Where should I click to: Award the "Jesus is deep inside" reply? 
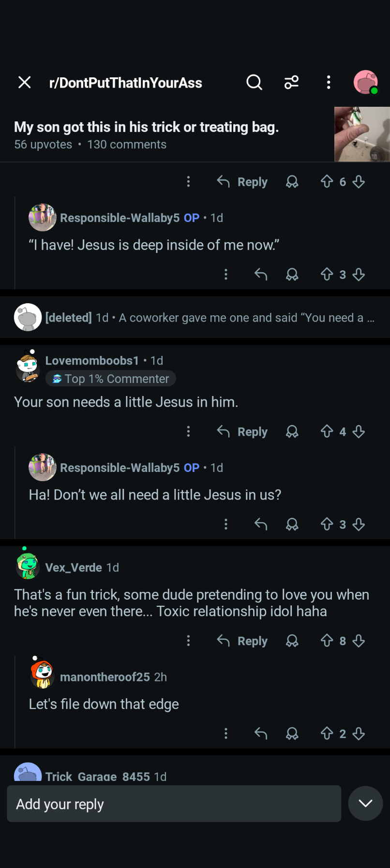tap(292, 275)
